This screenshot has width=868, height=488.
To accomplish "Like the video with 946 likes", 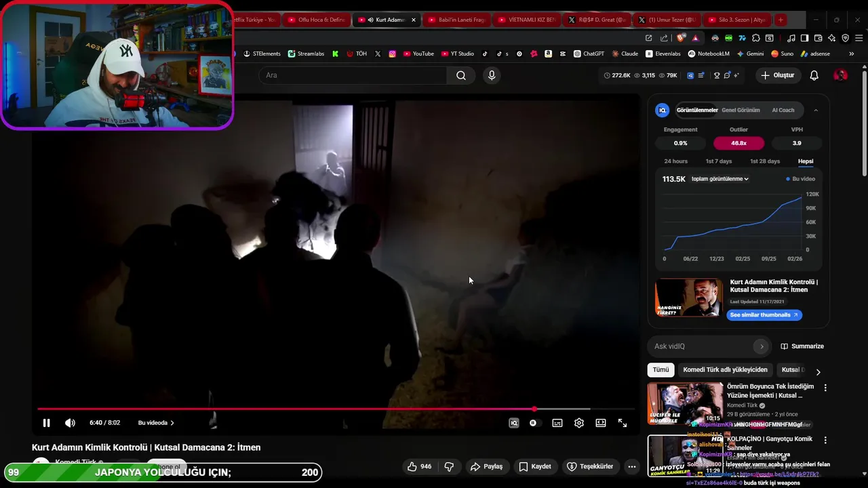I will [419, 466].
